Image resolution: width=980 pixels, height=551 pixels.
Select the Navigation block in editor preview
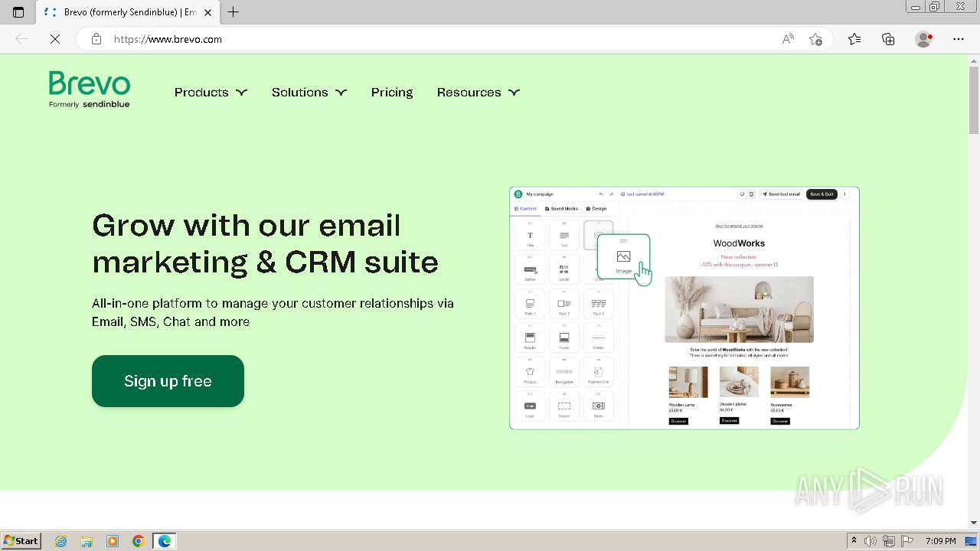tap(564, 372)
